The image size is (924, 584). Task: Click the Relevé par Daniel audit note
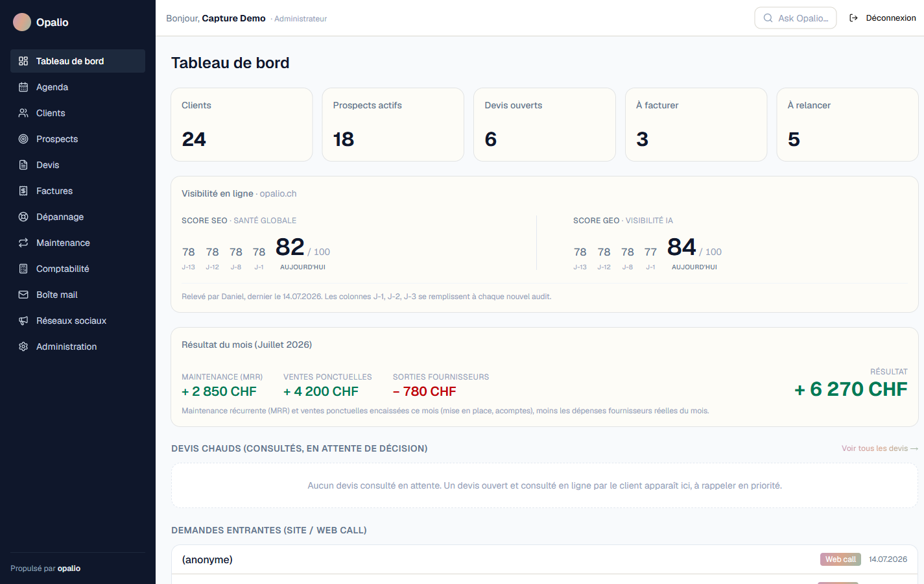coord(366,297)
